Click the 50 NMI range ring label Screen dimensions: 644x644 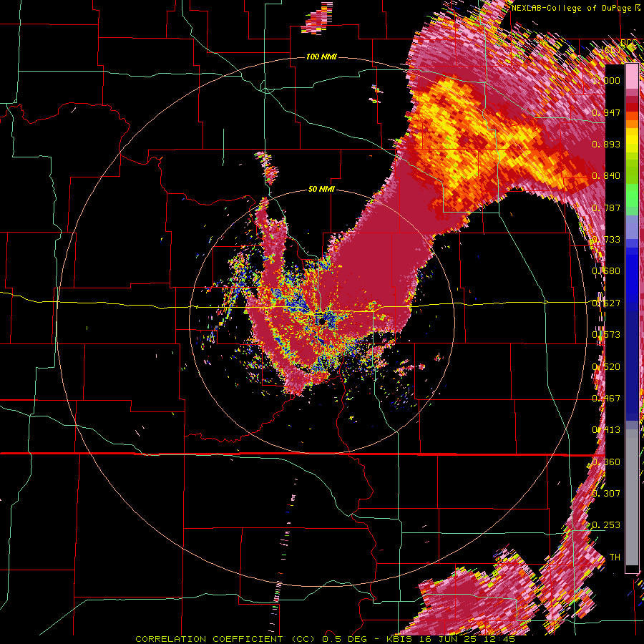tap(321, 189)
